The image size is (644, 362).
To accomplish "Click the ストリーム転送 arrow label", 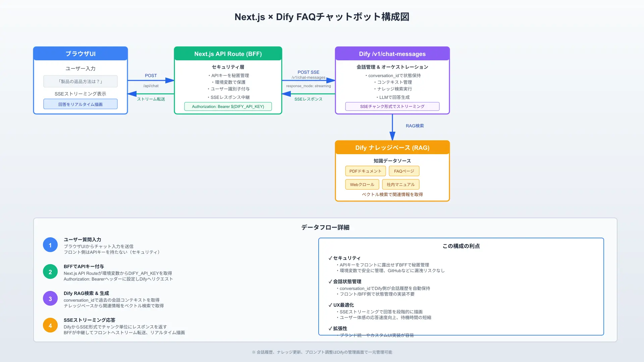I will coord(151,99).
